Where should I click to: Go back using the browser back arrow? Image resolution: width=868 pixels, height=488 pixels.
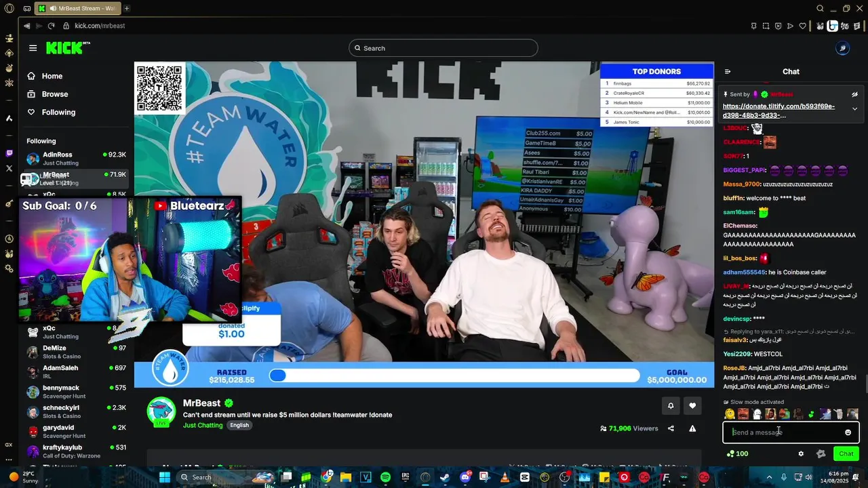tap(26, 26)
